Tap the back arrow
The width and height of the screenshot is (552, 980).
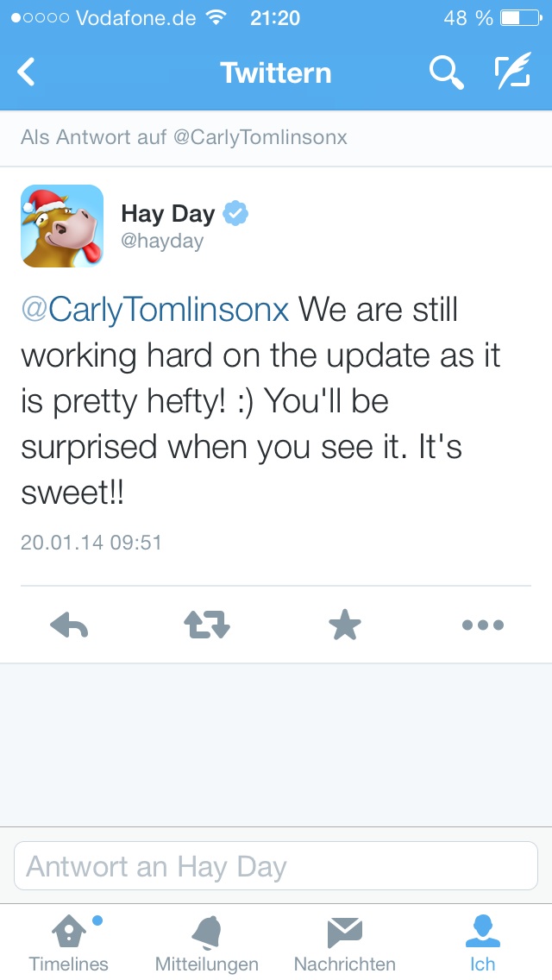point(27,72)
